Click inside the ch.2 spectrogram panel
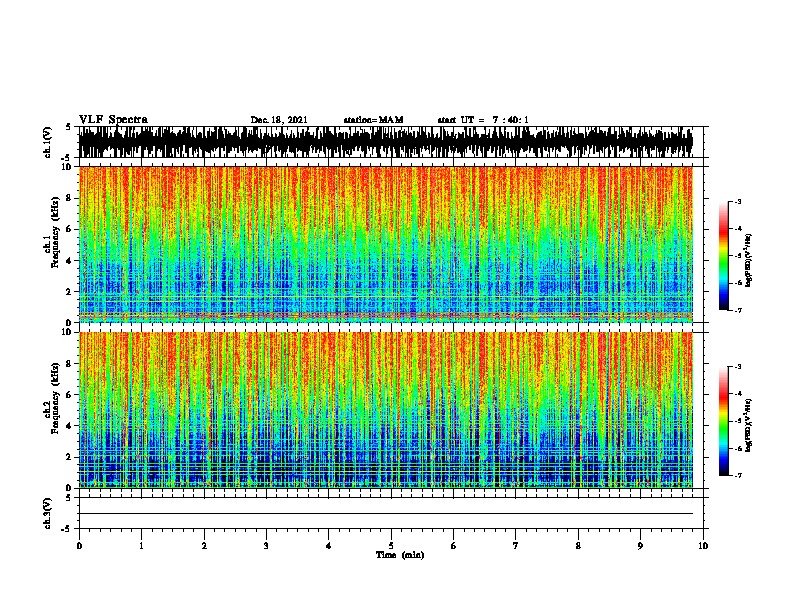Screen dimensions: 792x612 click(386, 410)
